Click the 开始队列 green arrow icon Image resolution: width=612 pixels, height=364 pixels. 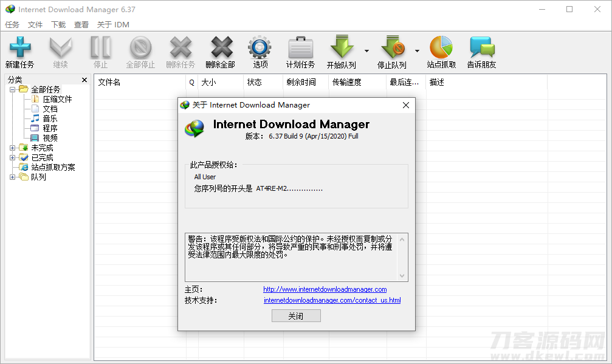click(x=342, y=47)
